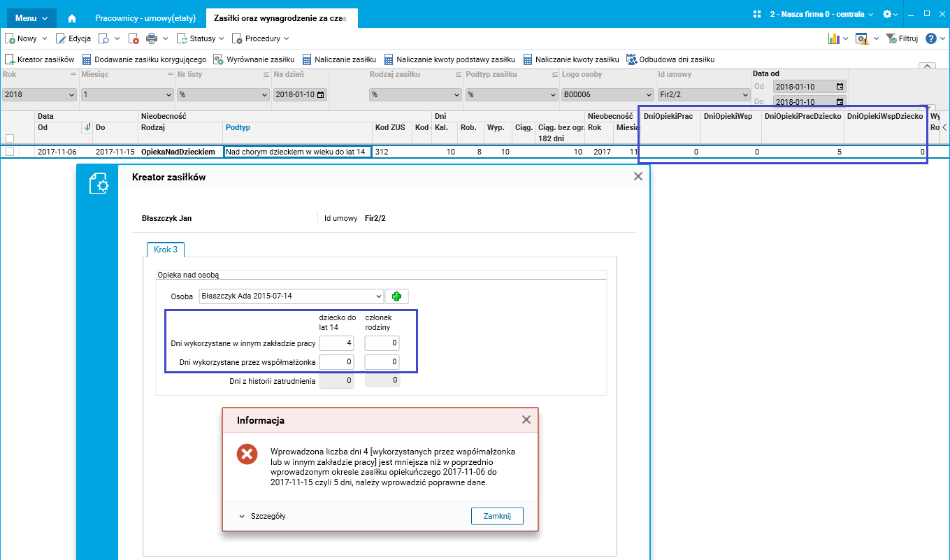Open the settings gear in title bar

point(887,14)
